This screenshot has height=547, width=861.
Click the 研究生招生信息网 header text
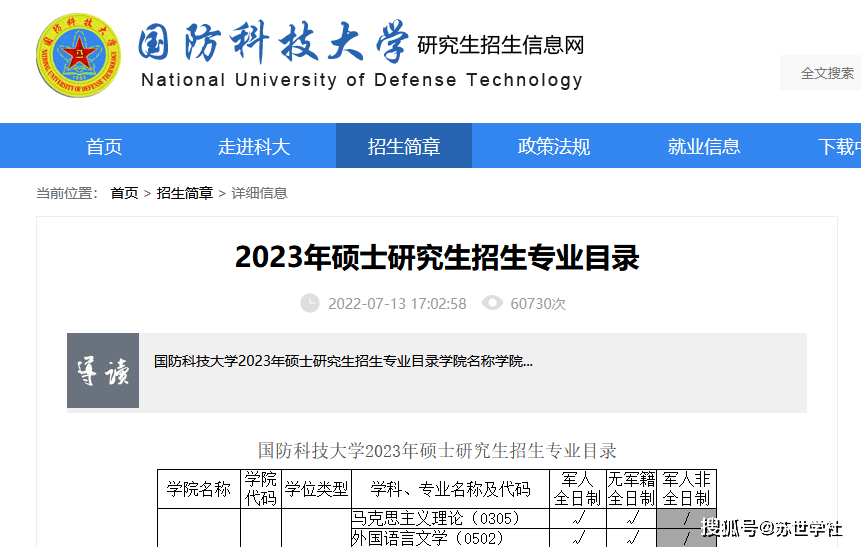coord(500,45)
